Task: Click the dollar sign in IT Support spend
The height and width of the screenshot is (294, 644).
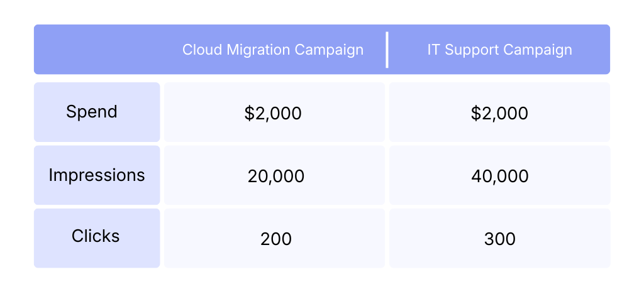Action: [x=475, y=113]
